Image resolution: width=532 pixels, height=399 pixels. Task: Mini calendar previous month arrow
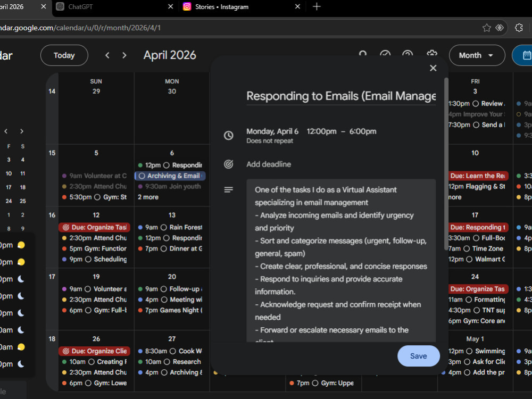(x=6, y=131)
